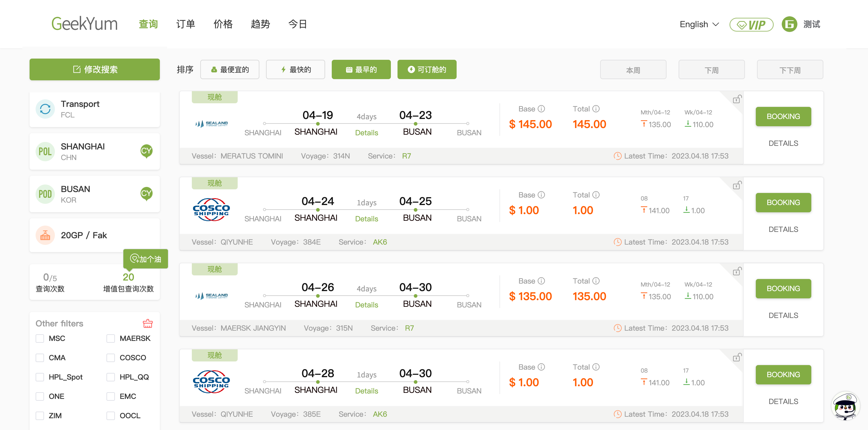Open the 订单 navigation tab

coord(185,24)
